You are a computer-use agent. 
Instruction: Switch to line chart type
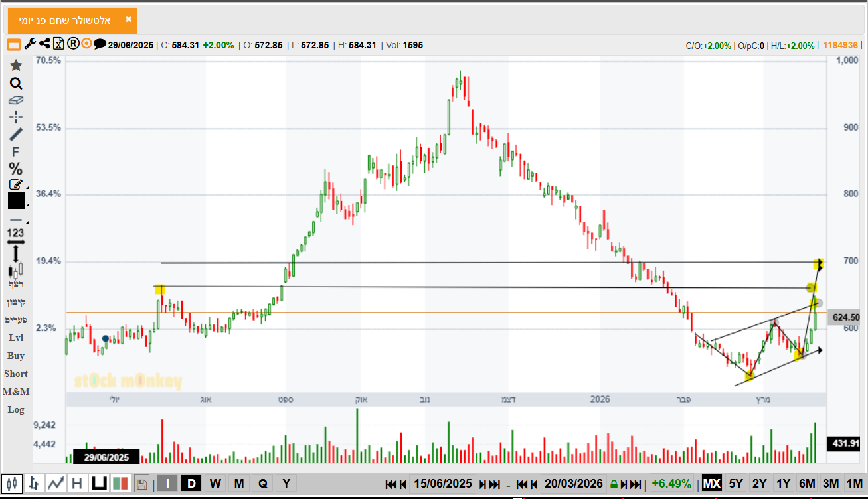click(56, 484)
